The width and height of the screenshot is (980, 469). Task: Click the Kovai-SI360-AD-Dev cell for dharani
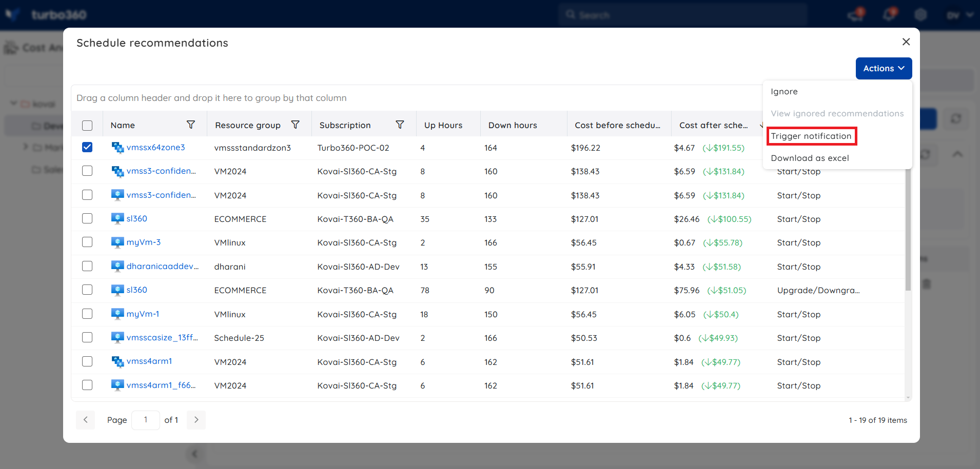click(358, 267)
